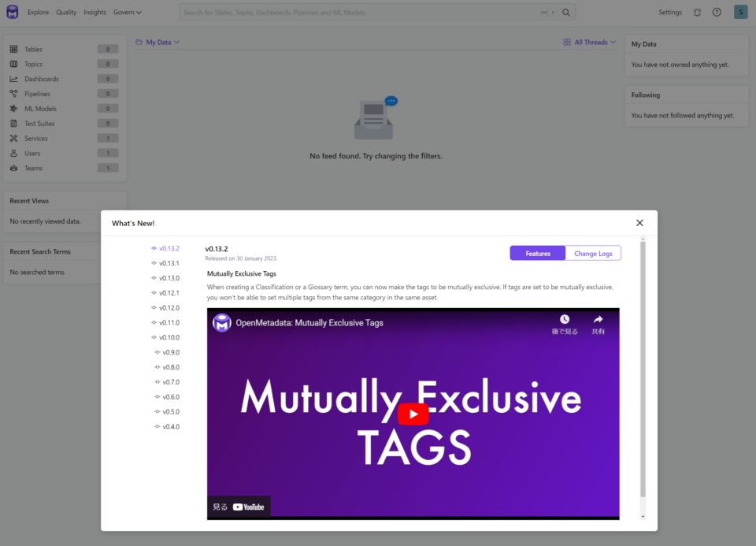Click Watch on YouTube button
This screenshot has height=546, width=756.
(x=239, y=507)
